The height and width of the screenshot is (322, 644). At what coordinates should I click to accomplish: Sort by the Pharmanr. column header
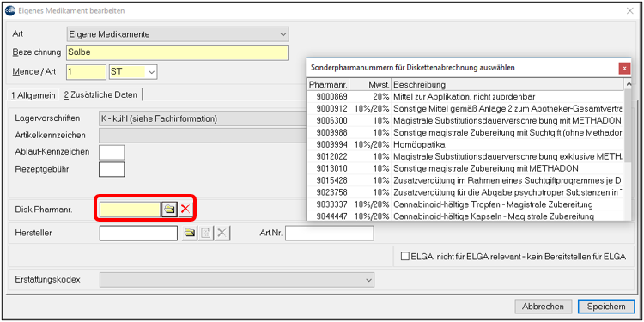pos(328,85)
